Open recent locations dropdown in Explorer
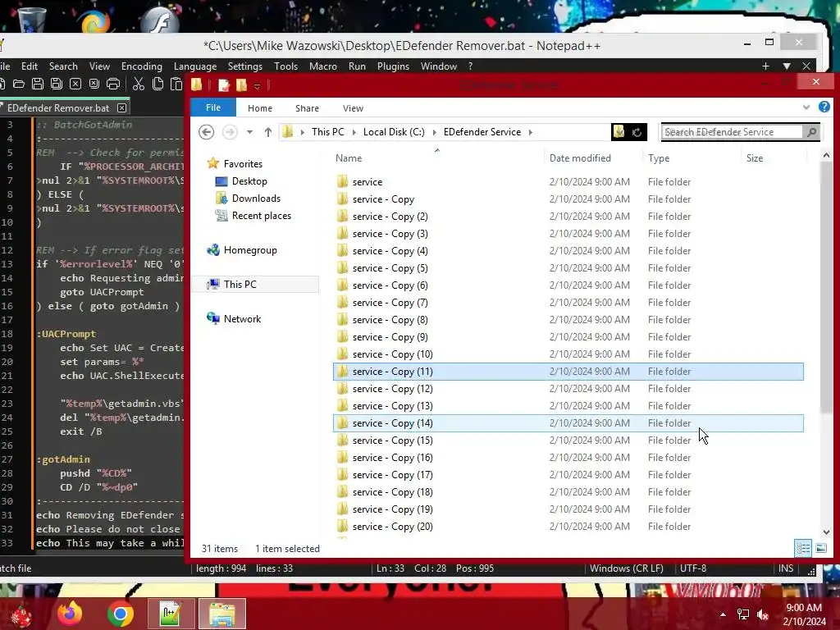Screen dimensions: 840x630 pyautogui.click(x=249, y=132)
